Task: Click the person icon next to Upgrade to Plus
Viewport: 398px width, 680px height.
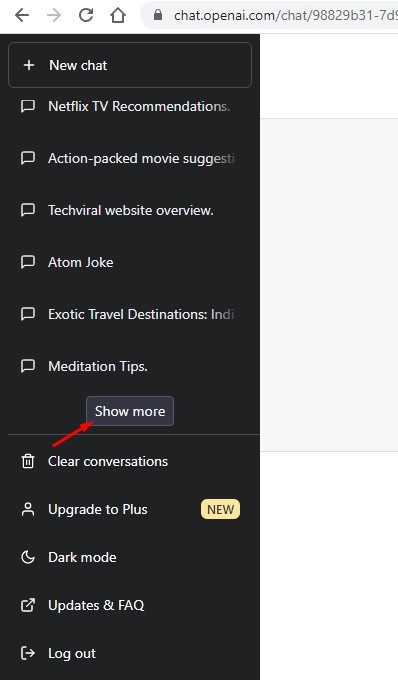Action: [x=28, y=509]
